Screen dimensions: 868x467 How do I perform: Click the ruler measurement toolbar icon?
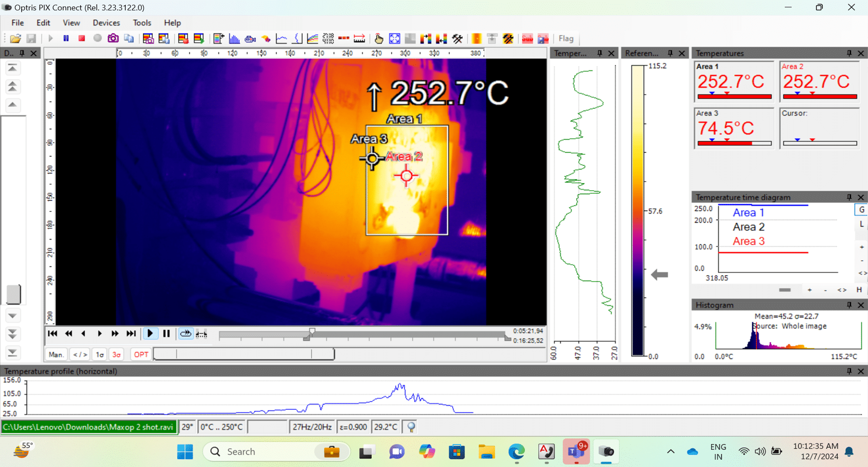coord(359,38)
